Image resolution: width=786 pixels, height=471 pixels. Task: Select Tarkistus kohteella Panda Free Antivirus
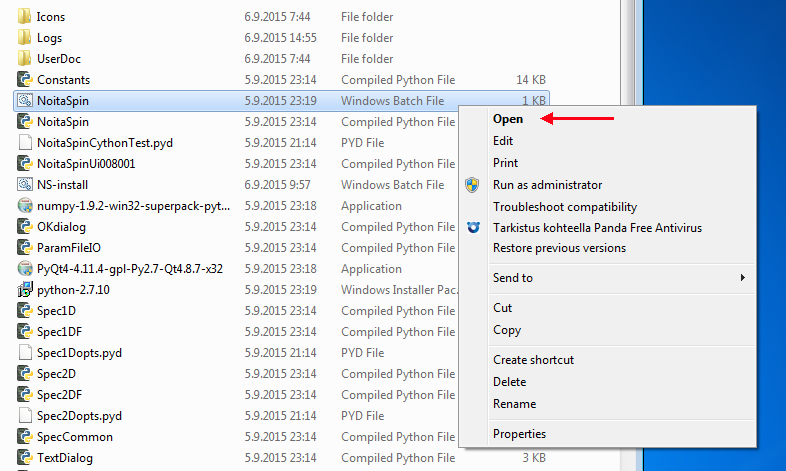pyautogui.click(x=598, y=228)
